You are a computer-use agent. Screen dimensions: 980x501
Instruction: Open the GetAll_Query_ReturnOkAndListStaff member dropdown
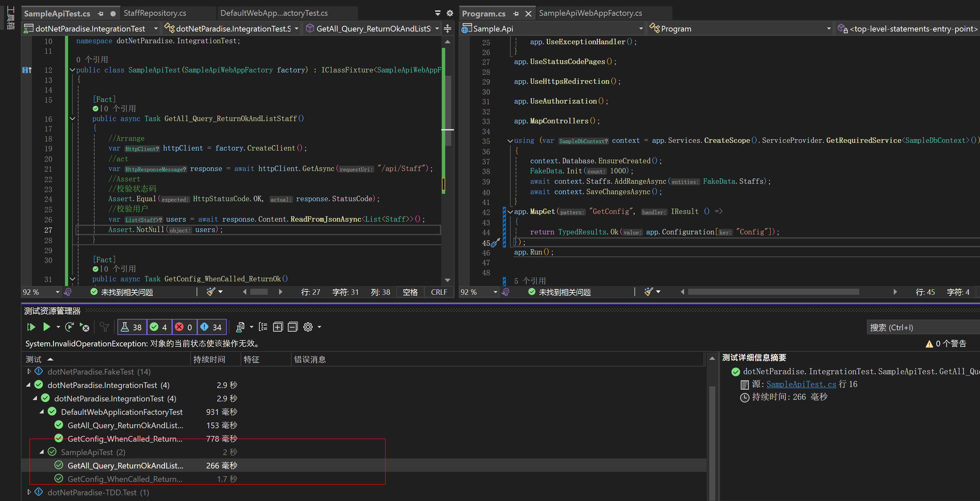pos(437,29)
